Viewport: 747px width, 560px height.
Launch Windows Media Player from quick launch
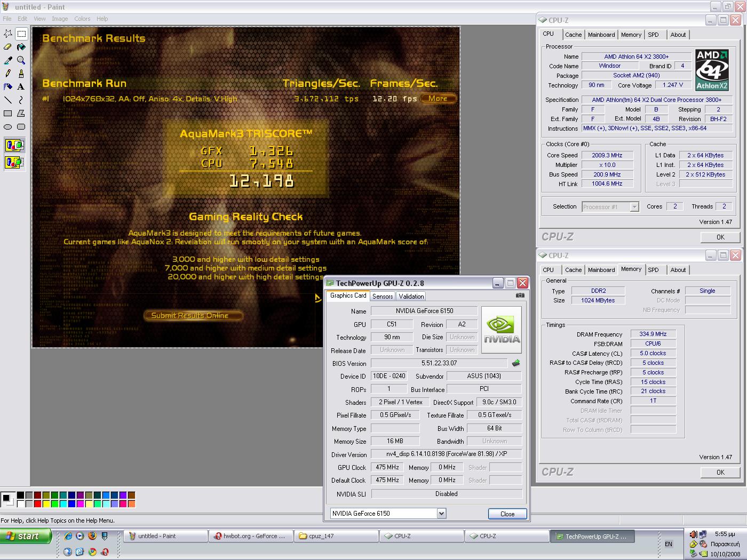[80, 536]
